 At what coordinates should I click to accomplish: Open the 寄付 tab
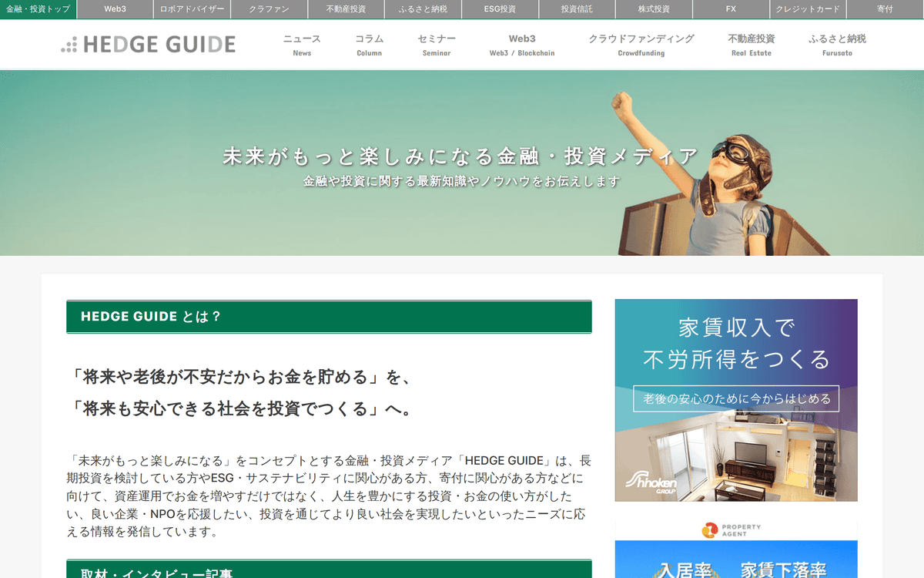pos(885,9)
